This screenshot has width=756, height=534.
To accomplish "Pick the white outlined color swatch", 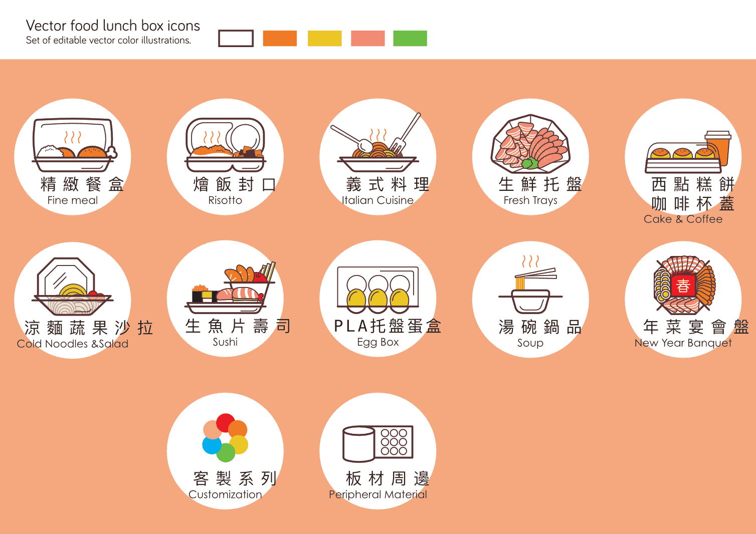I will tap(236, 39).
